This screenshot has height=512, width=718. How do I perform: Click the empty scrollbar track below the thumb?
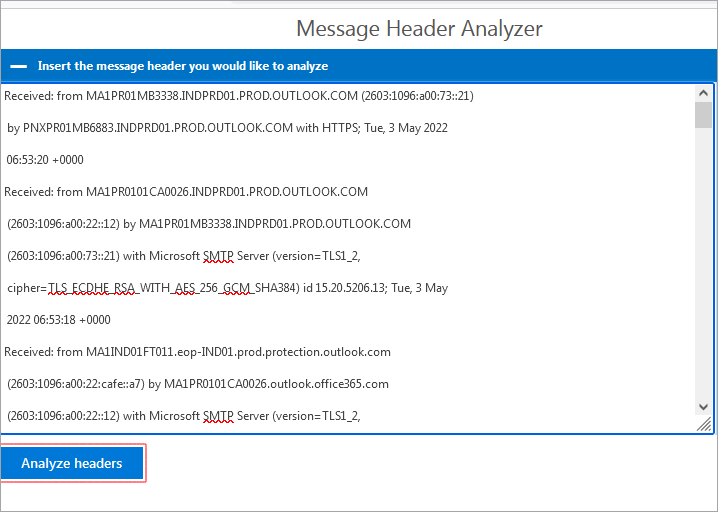pos(704,270)
